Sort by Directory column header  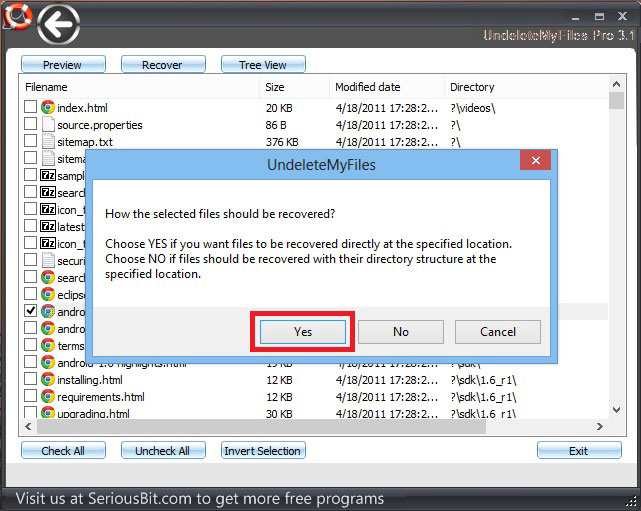point(526,87)
